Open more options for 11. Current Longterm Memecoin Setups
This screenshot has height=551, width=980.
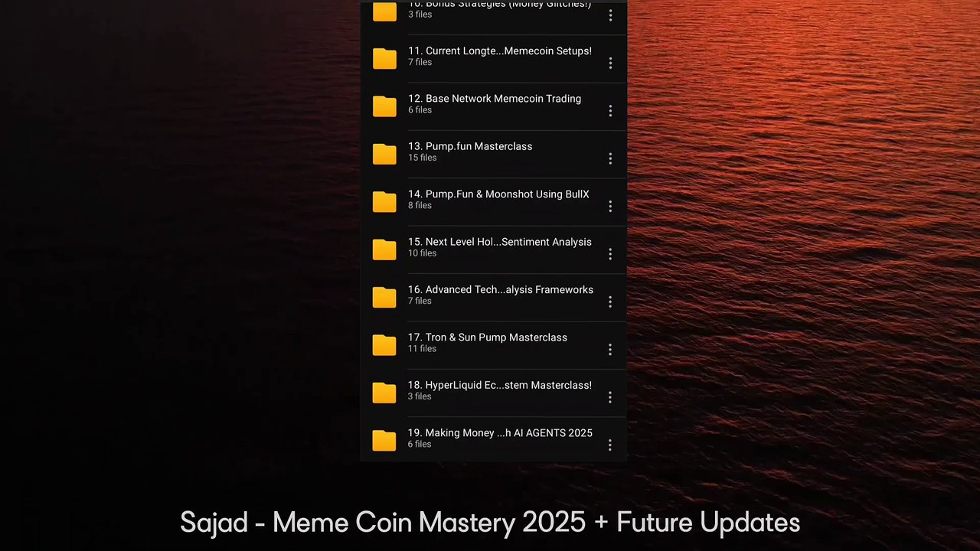point(610,63)
